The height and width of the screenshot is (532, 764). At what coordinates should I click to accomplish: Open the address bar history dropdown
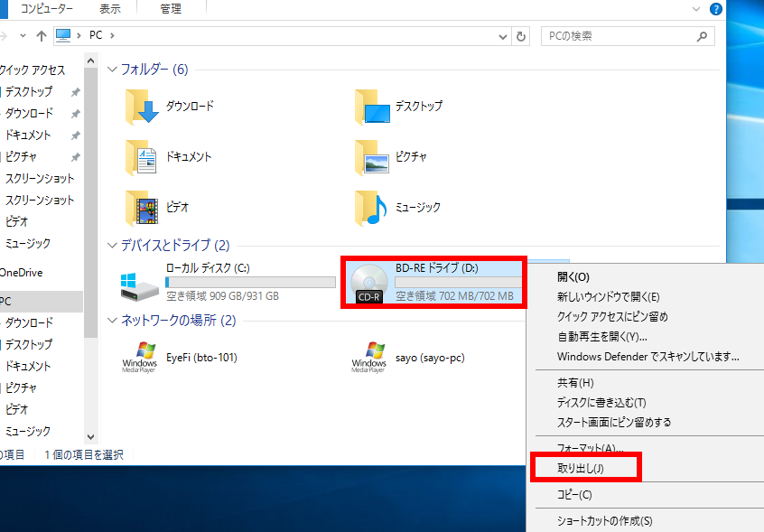[503, 37]
